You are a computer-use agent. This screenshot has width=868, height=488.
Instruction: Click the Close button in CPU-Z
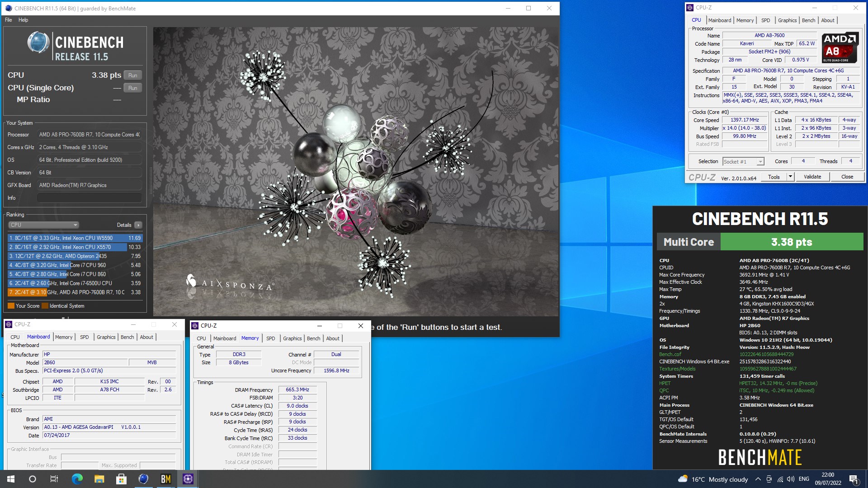pyautogui.click(x=847, y=177)
